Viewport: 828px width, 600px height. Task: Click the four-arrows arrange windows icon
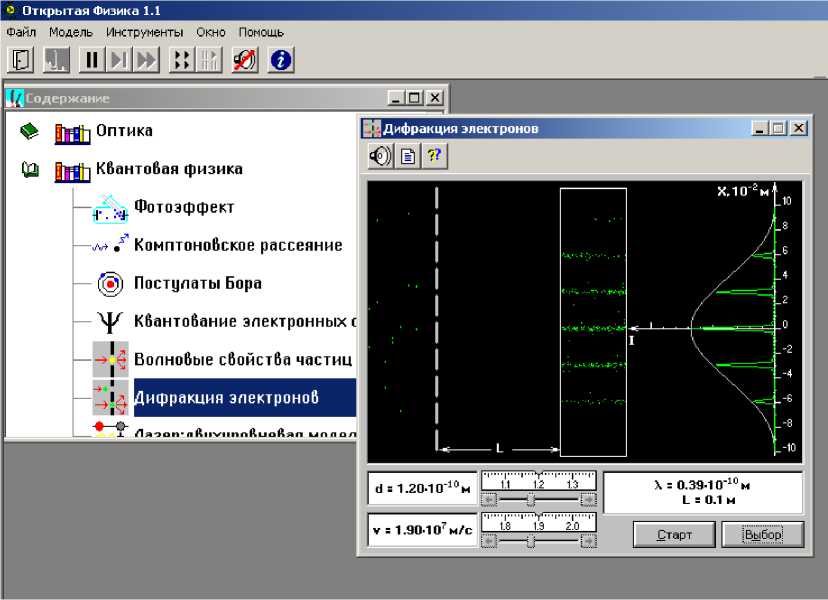pyautogui.click(x=181, y=60)
